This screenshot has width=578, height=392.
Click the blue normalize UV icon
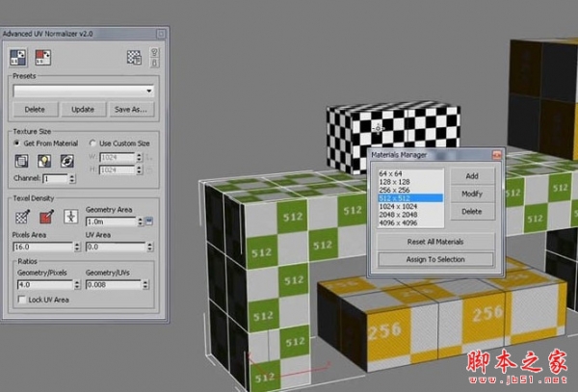(18, 58)
